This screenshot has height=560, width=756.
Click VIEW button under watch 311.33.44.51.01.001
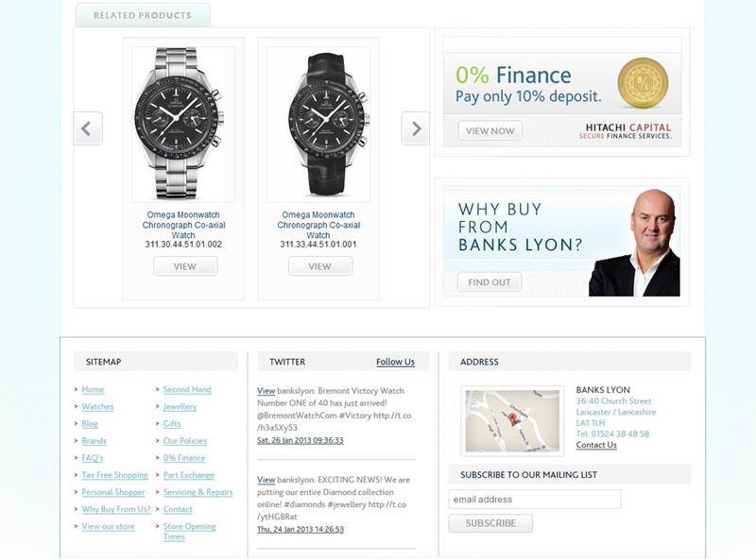point(320,266)
